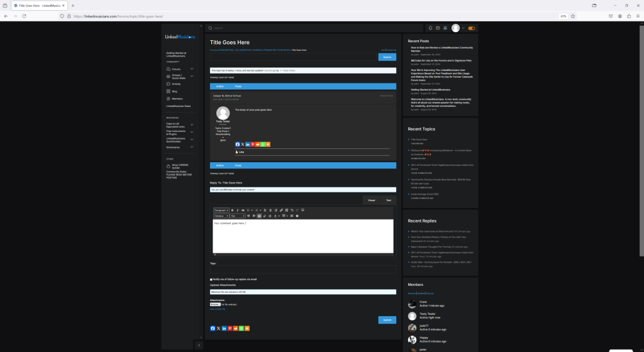Click the redo icon in the editor
This screenshot has width=644, height=352.
pyautogui.click(x=297, y=210)
